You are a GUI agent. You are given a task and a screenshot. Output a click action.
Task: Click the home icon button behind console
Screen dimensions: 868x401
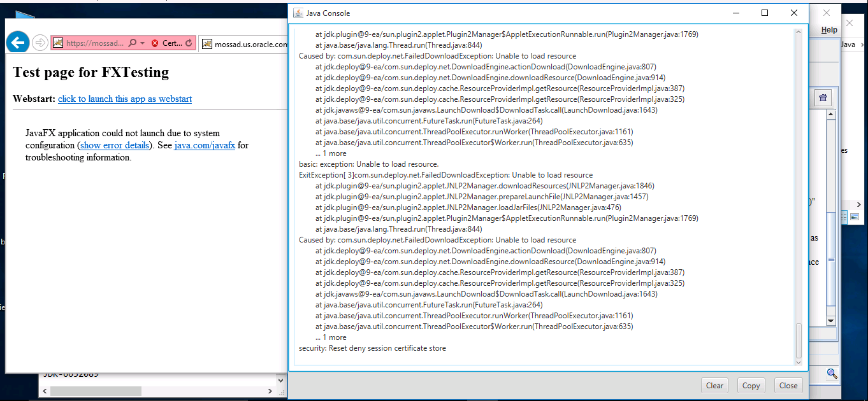[823, 97]
